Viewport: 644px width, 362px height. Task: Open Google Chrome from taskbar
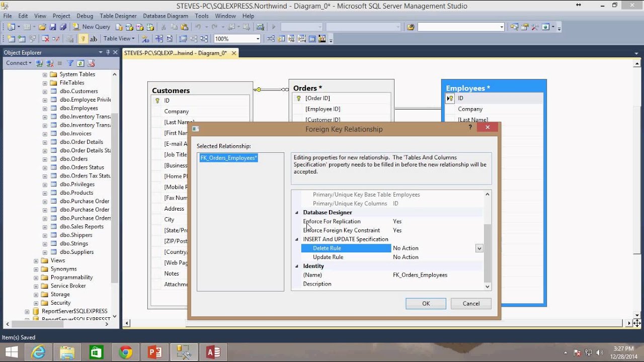(126, 352)
